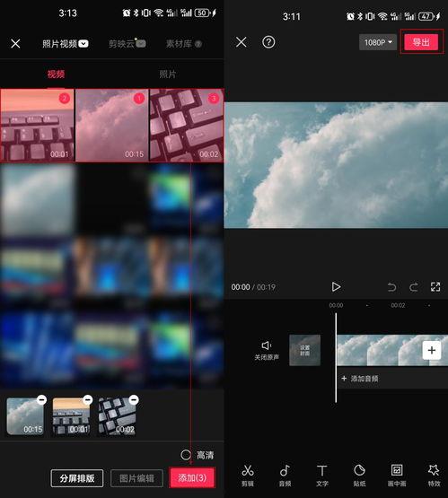Click the 分屏排版 button
This screenshot has height=498, width=448.
tap(77, 478)
